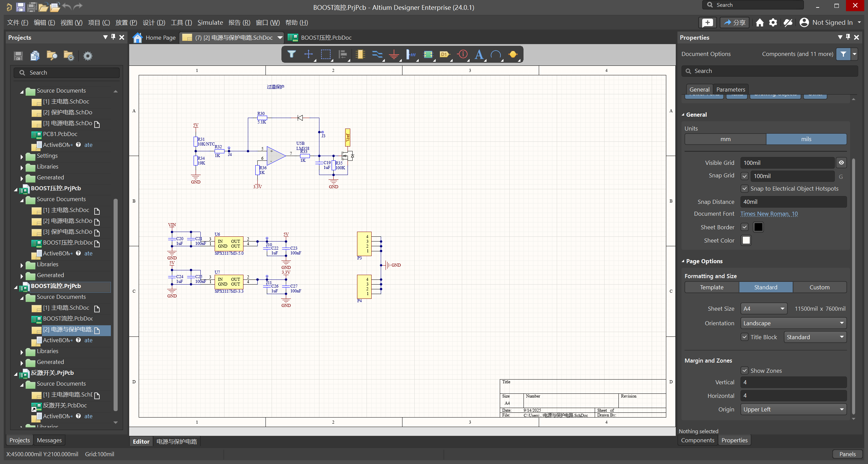Click the Panels button

point(847,454)
